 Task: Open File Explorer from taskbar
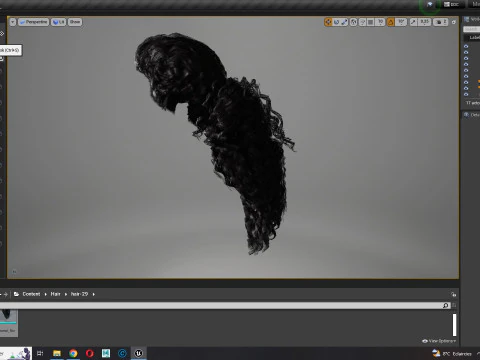pos(57,353)
